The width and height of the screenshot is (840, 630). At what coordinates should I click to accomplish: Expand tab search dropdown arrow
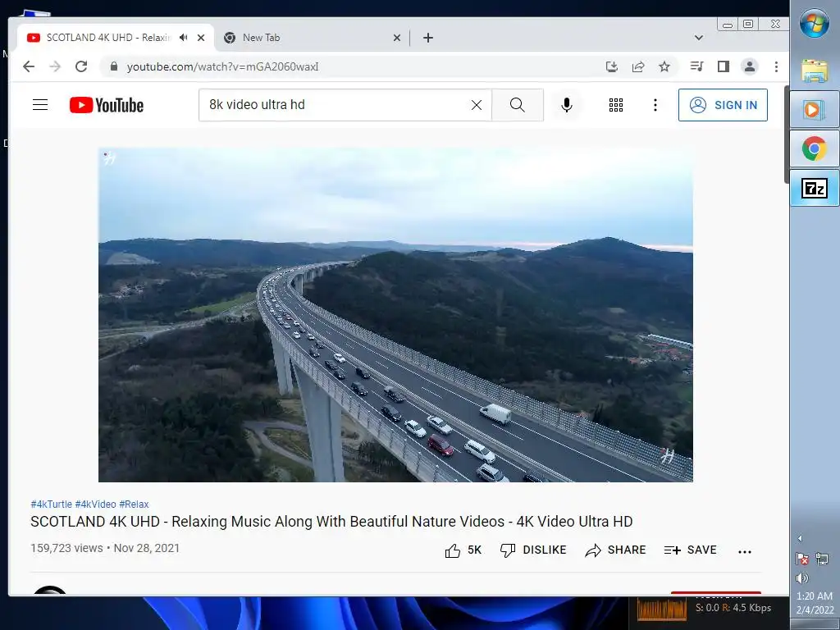(x=699, y=38)
